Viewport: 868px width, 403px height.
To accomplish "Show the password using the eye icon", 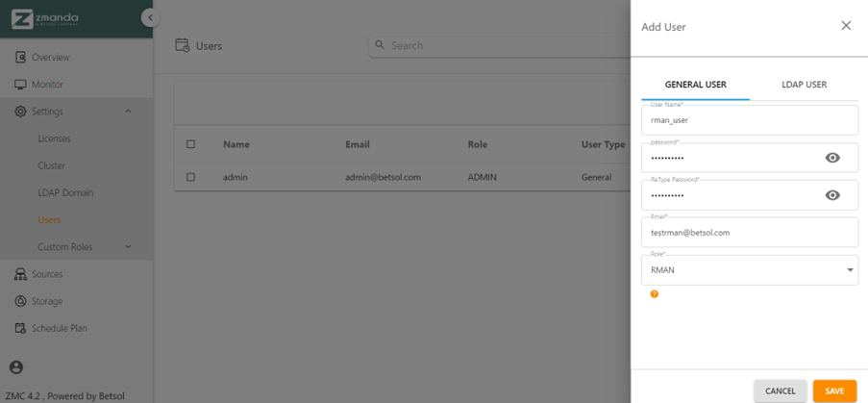I will coord(832,158).
